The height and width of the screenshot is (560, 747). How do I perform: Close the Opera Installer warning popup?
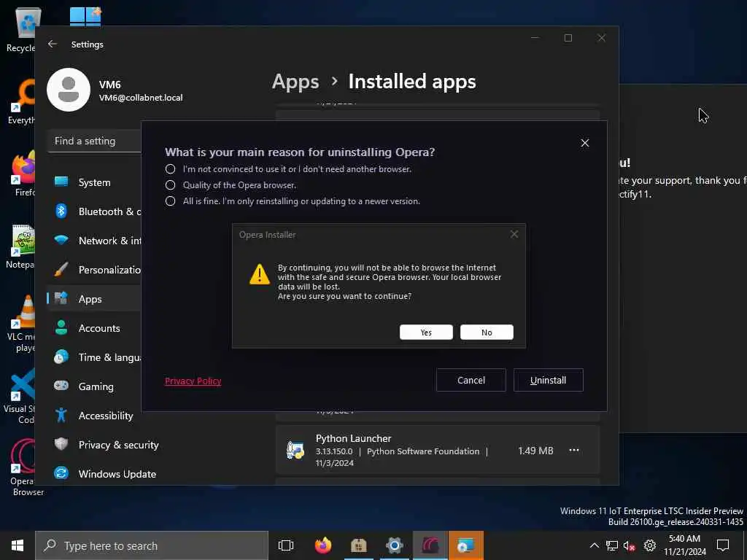[514, 234]
